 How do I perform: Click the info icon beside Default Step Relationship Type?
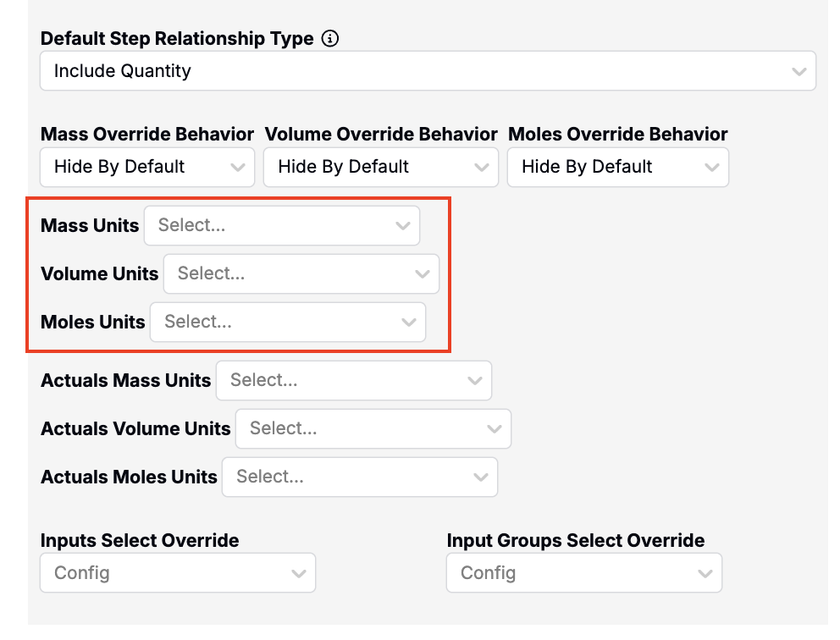(331, 39)
